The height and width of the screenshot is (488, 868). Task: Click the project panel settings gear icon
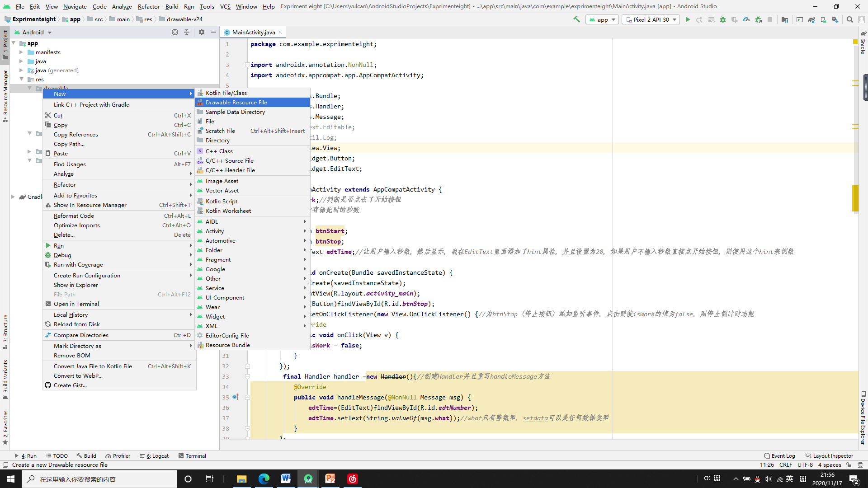pos(202,32)
